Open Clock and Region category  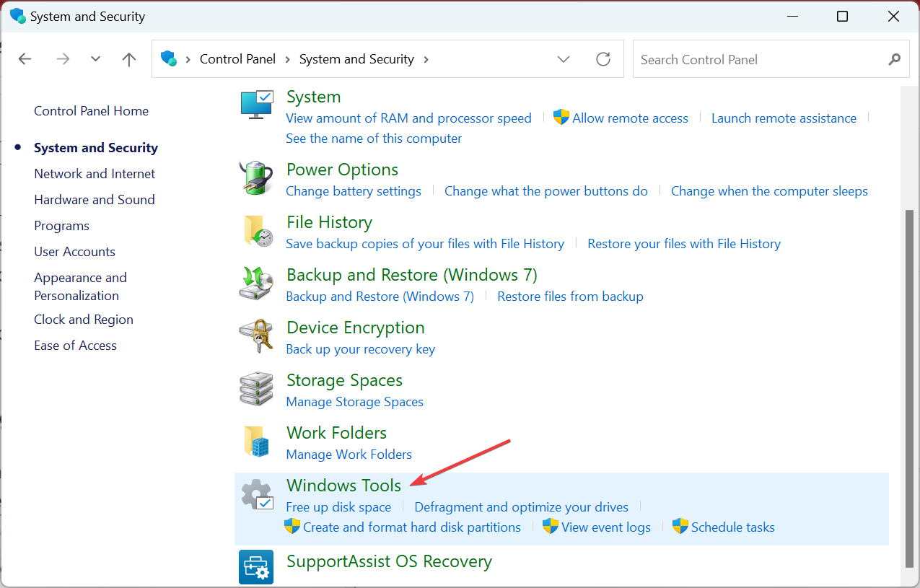[x=84, y=320]
